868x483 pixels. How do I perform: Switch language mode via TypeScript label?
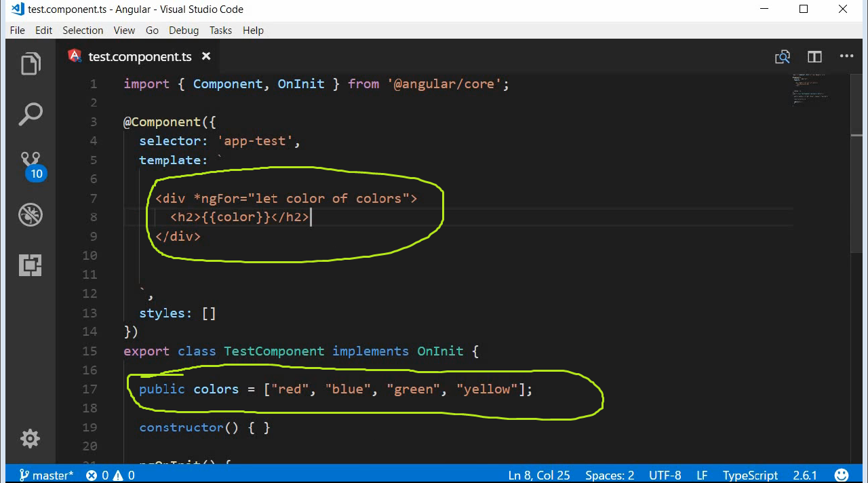[750, 475]
